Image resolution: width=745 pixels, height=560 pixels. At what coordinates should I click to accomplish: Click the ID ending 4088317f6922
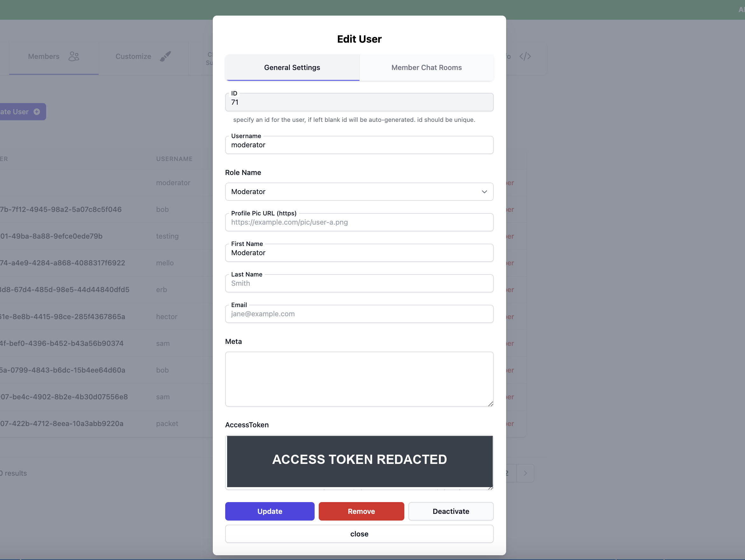(62, 263)
